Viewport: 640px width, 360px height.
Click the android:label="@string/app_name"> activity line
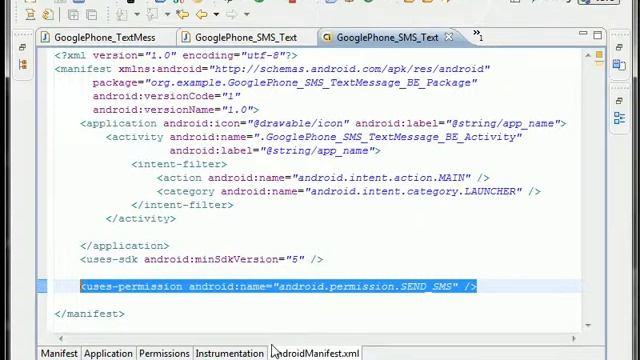coord(275,151)
